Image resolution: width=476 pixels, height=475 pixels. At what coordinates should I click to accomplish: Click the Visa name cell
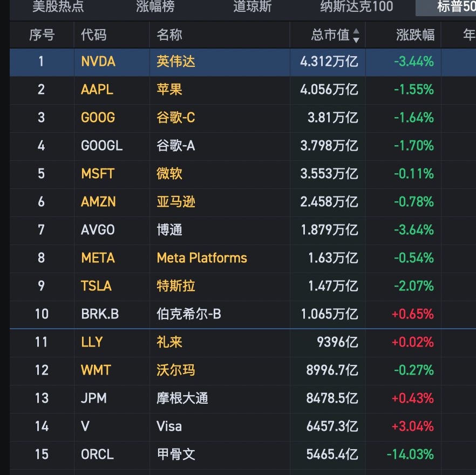(169, 426)
